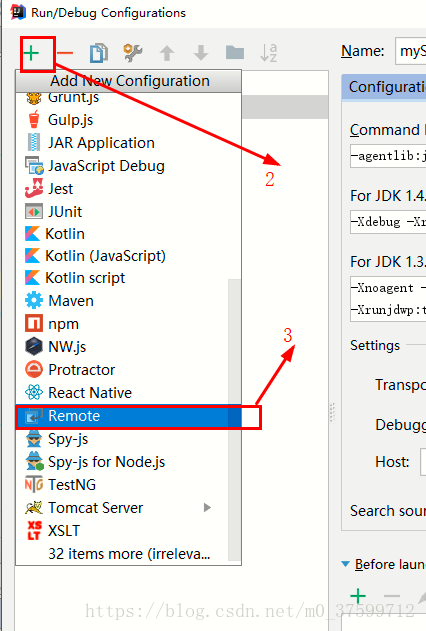Select XSLT configuration type

tap(128, 531)
